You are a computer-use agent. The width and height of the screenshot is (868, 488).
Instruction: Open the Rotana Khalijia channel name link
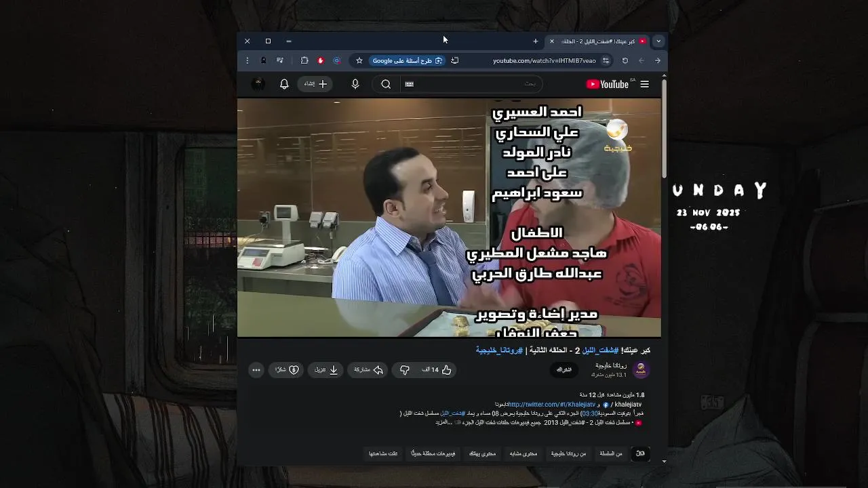click(x=611, y=366)
